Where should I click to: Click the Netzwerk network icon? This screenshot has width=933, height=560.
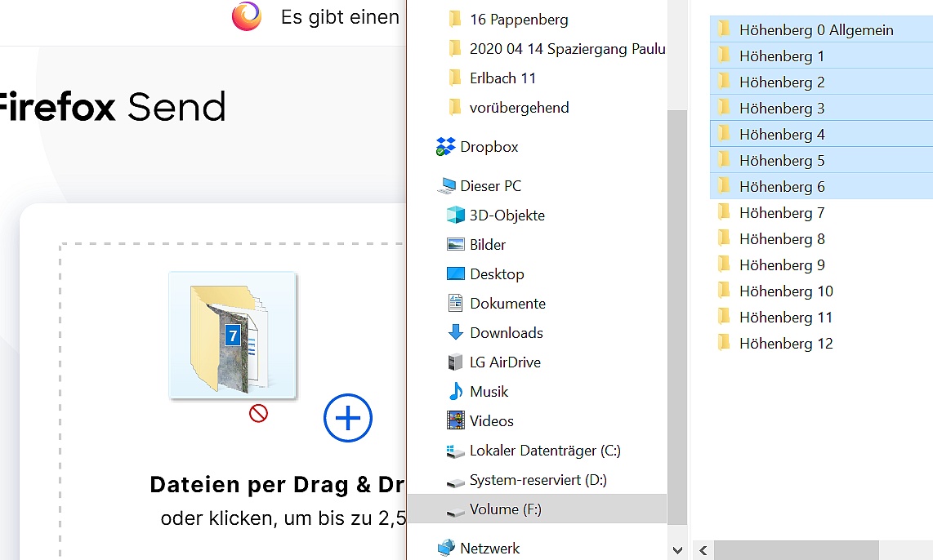tap(446, 548)
